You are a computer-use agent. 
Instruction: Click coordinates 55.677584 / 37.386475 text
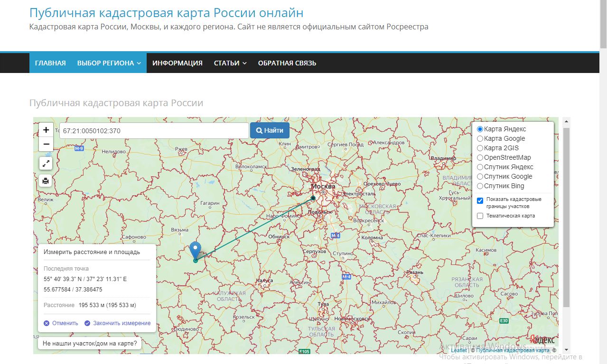[73, 289]
